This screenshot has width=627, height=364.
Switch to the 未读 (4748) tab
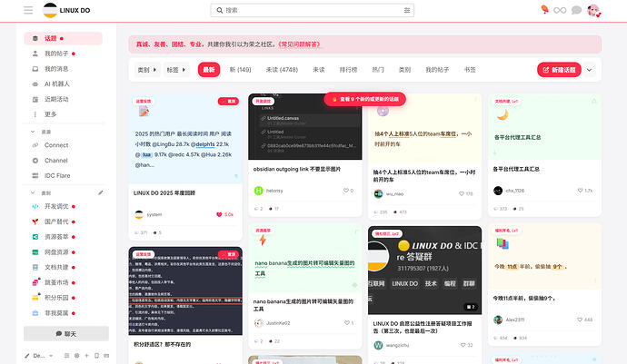pyautogui.click(x=282, y=70)
